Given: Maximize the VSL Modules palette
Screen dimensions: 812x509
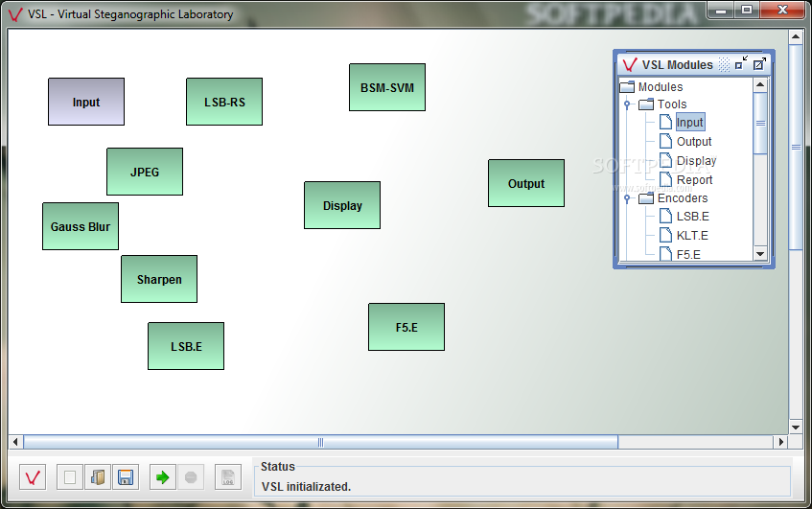Looking at the screenshot, I should coord(759,64).
